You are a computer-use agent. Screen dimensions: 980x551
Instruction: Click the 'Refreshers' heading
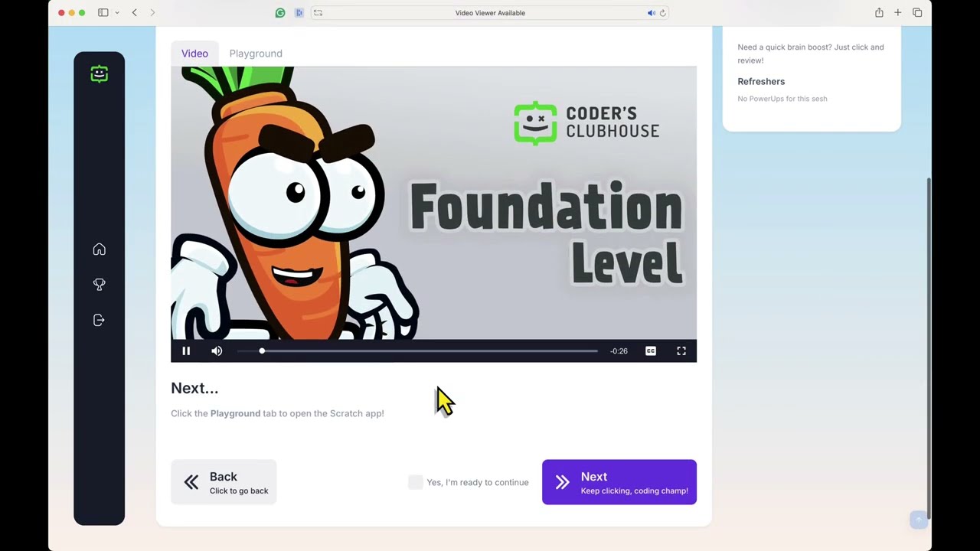coord(761,81)
